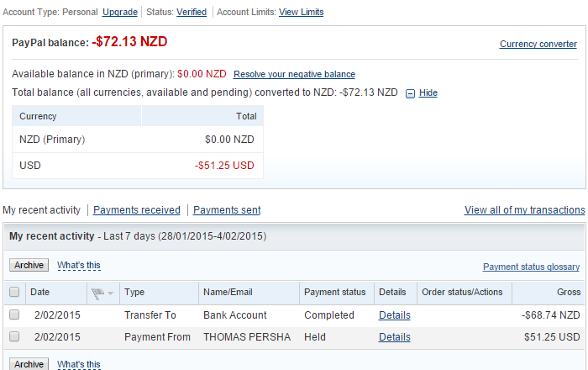Click Transfer To type cell
The width and height of the screenshot is (588, 370).
(x=150, y=315)
